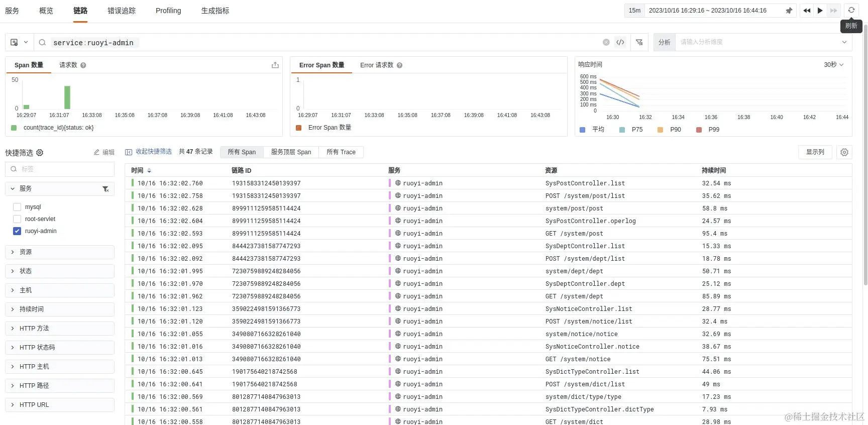Expand the HTTP 主机 filter section
Screen dimensions: 868x425
pyautogui.click(x=60, y=367)
